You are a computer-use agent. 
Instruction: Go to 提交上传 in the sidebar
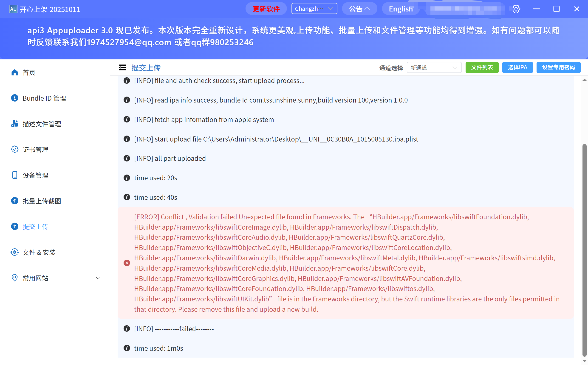[35, 226]
